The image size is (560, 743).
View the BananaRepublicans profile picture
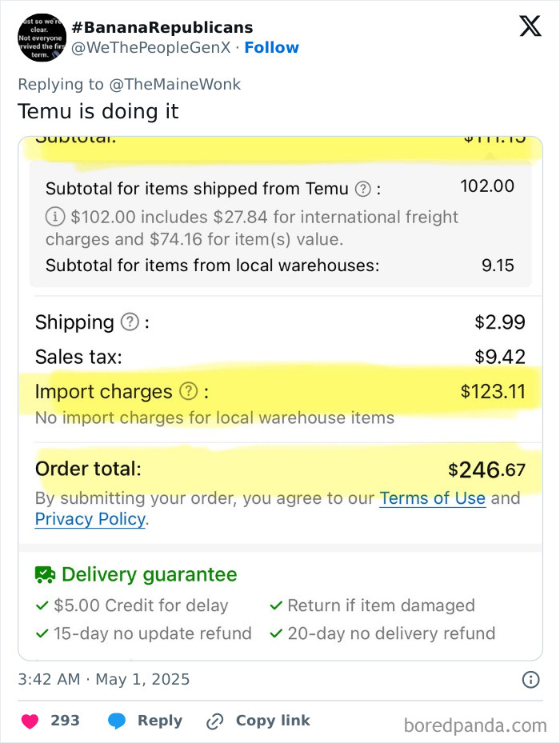[x=41, y=38]
